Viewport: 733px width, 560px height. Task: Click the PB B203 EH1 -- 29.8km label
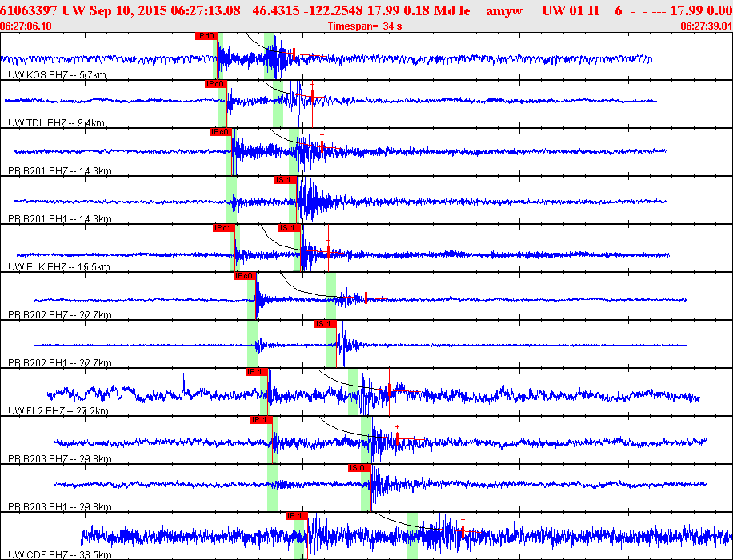60,506
